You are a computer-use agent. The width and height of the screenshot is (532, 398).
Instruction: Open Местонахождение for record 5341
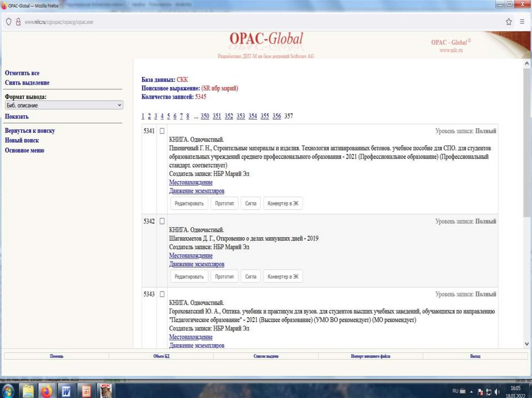click(x=191, y=182)
